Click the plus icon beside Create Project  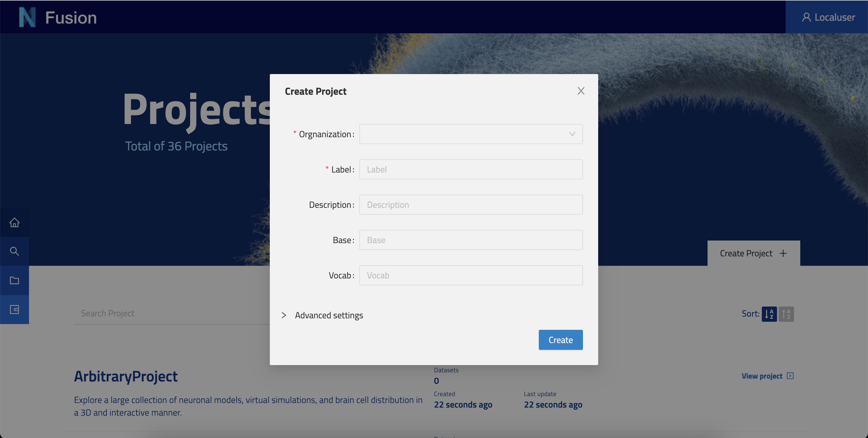click(x=783, y=253)
